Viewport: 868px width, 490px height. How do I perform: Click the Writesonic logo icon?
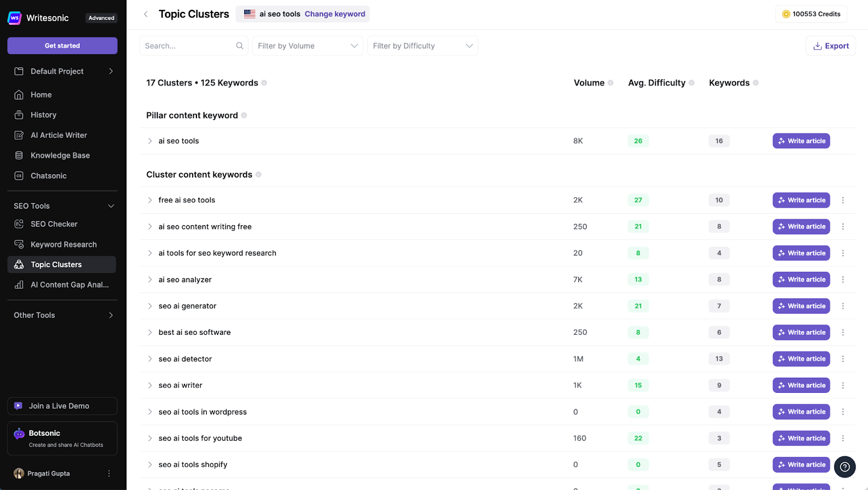pos(15,18)
